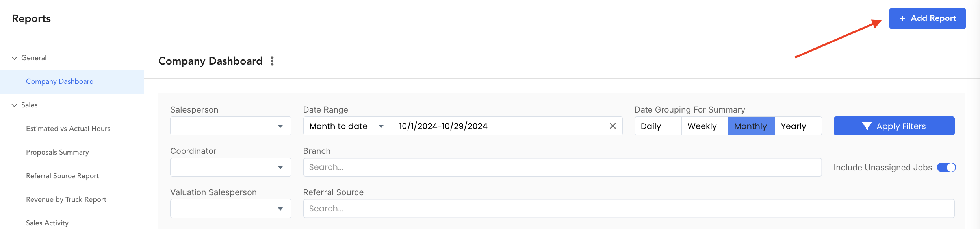Open Revenue by Truck Report
The width and height of the screenshot is (980, 229).
66,199
